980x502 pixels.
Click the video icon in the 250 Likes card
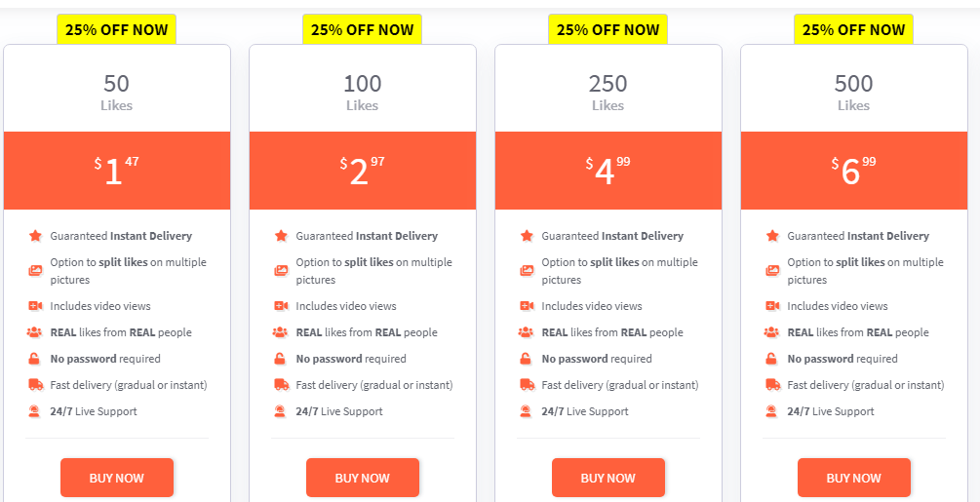[x=527, y=306]
